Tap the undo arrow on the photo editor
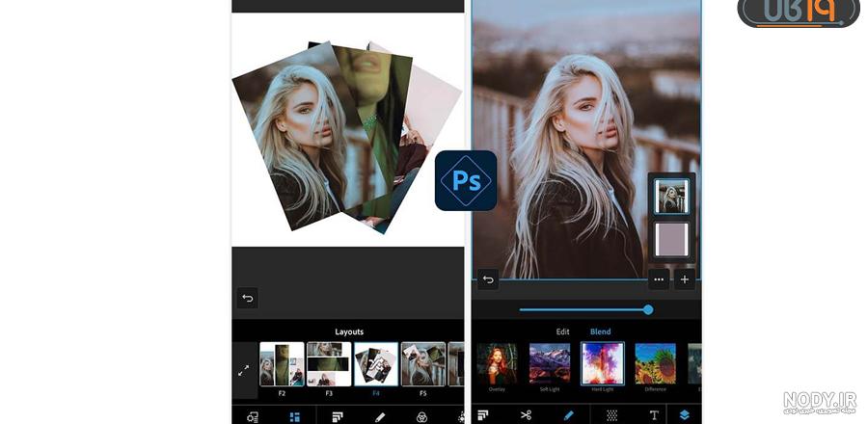This screenshot has width=868, height=424. coord(488,279)
